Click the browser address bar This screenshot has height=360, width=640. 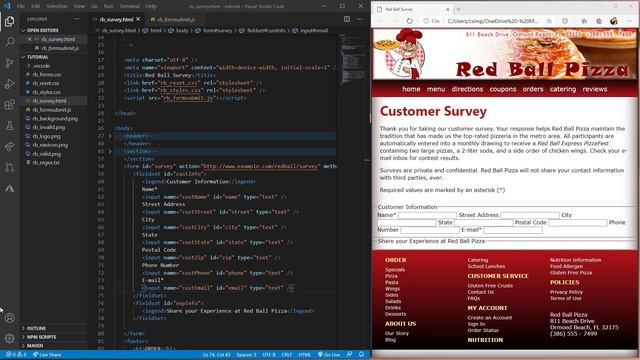point(493,21)
